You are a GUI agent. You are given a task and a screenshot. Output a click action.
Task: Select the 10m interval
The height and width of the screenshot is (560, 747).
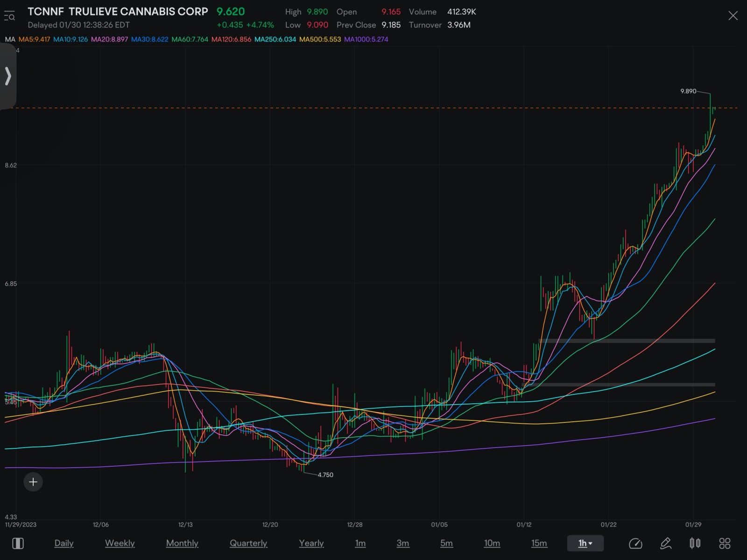(492, 543)
